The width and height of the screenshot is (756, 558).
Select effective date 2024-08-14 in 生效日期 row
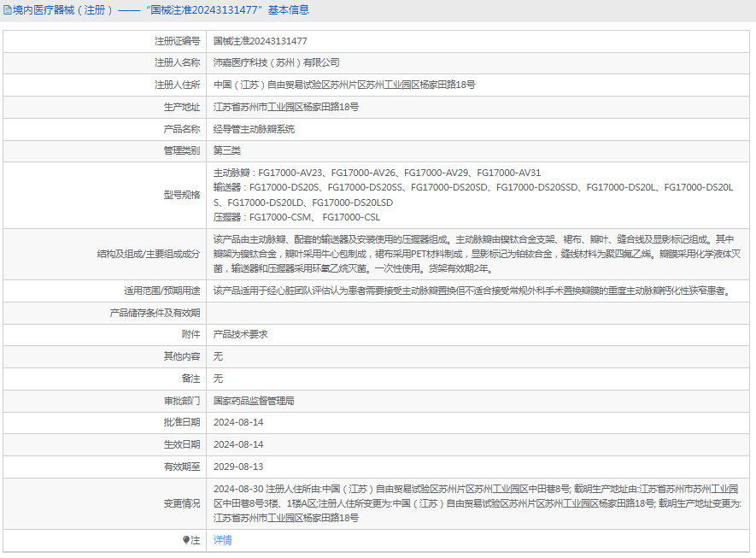coord(238,444)
